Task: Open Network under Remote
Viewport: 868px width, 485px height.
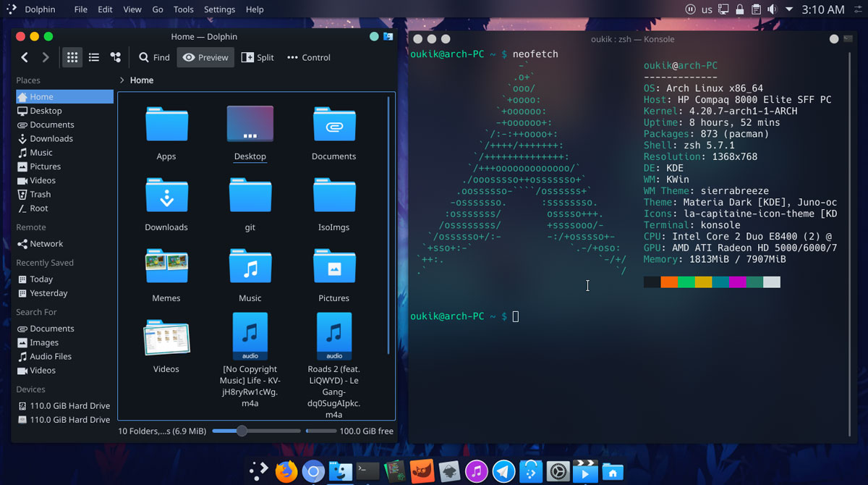Action: coord(64,244)
